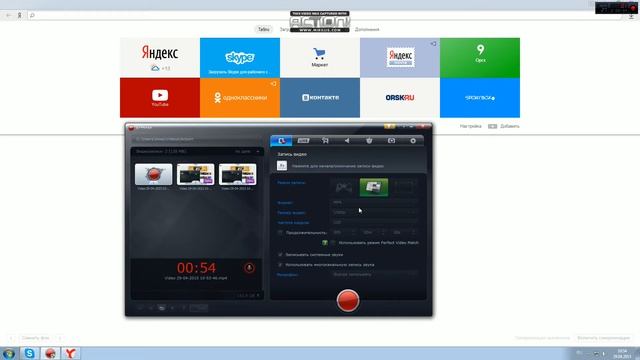Open the screenshots camera tab

[391, 140]
